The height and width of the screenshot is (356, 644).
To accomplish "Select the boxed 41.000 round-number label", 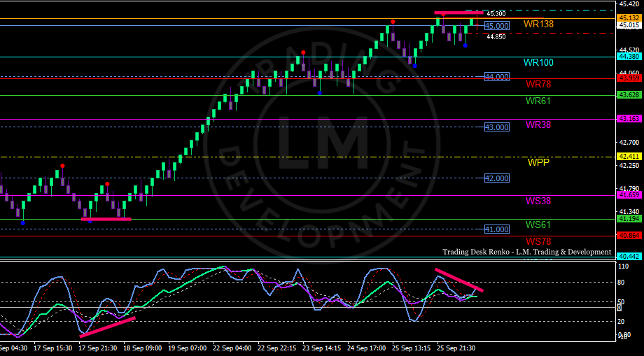I will click(496, 229).
